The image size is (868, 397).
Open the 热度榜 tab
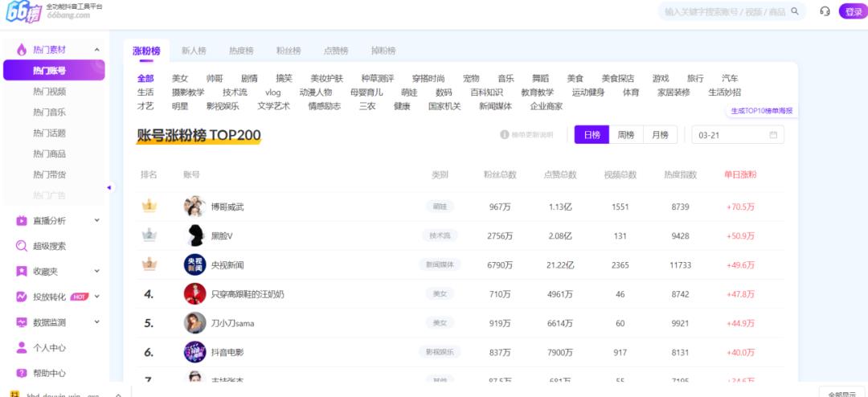pos(241,51)
